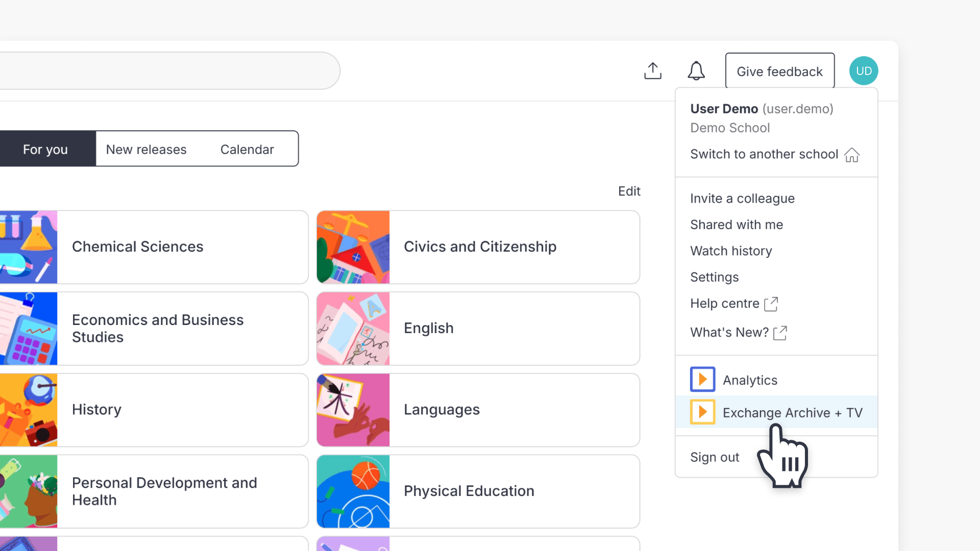980x551 pixels.
Task: Click the Help centre external link icon
Action: point(771,304)
